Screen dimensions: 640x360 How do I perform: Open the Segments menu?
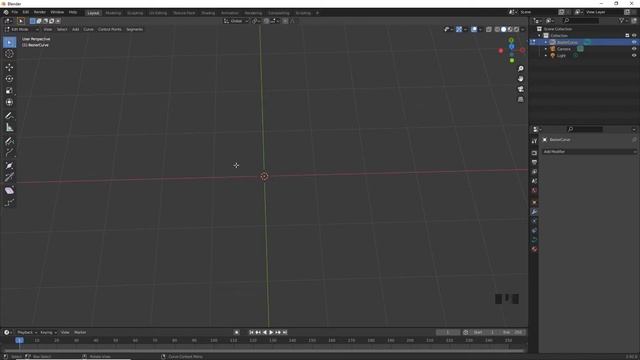coord(134,29)
